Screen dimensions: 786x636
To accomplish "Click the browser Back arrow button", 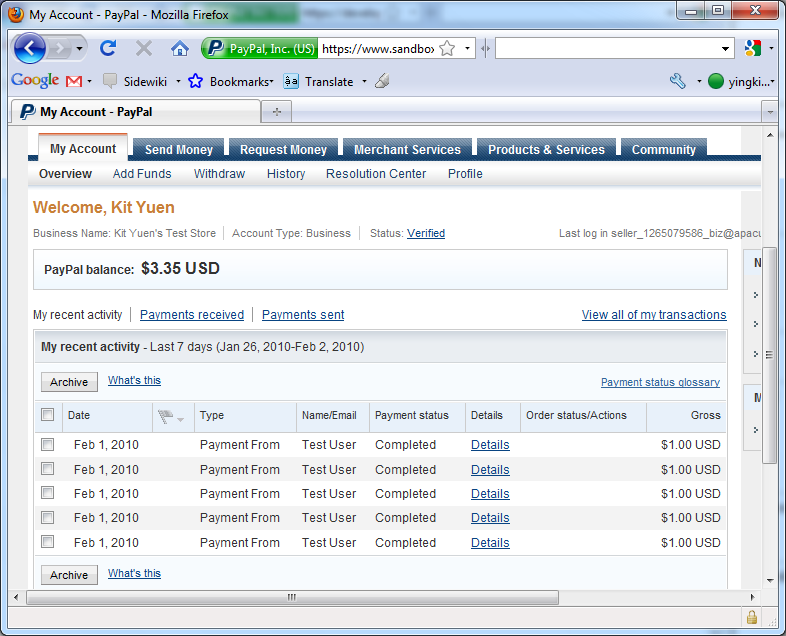I will click(x=30, y=48).
